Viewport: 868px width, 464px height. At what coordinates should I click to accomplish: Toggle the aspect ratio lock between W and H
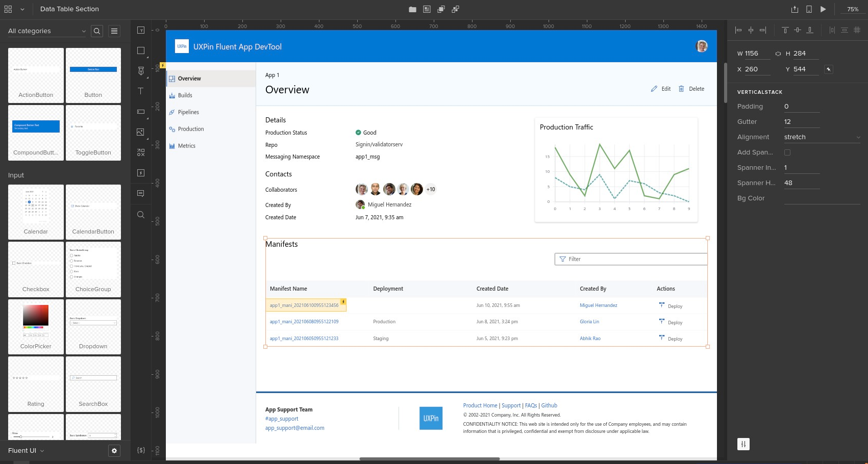point(778,53)
